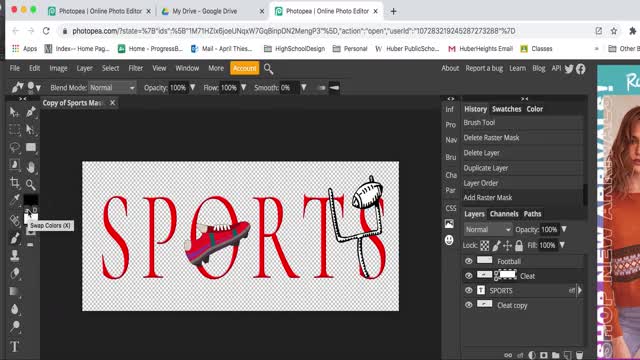Open layer Opacity arrow in Layers panel
This screenshot has width=640, height=360.
564,229
